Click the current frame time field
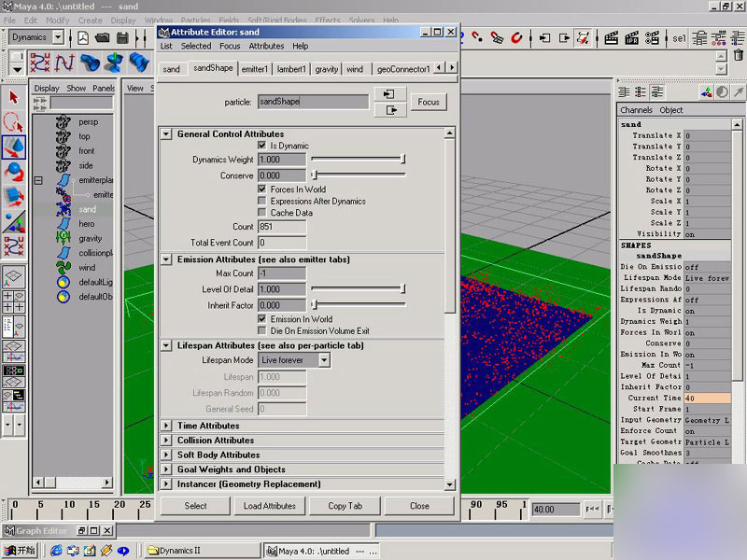Screen dimensions: 747x560 tap(556, 509)
